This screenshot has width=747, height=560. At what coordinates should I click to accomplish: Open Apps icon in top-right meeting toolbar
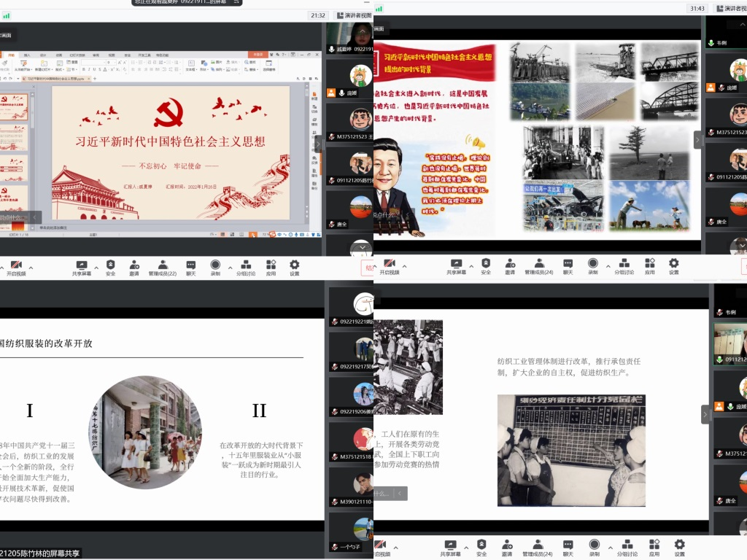649,265
